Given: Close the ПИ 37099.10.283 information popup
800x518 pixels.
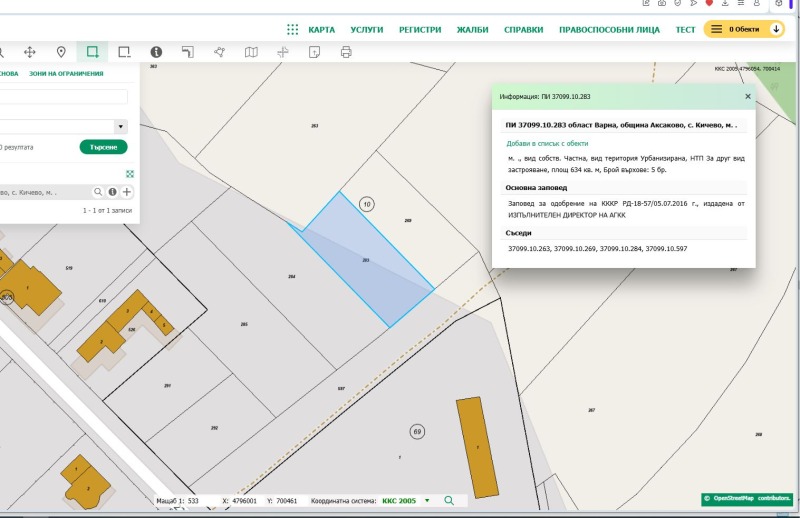Looking at the screenshot, I should coord(747,96).
